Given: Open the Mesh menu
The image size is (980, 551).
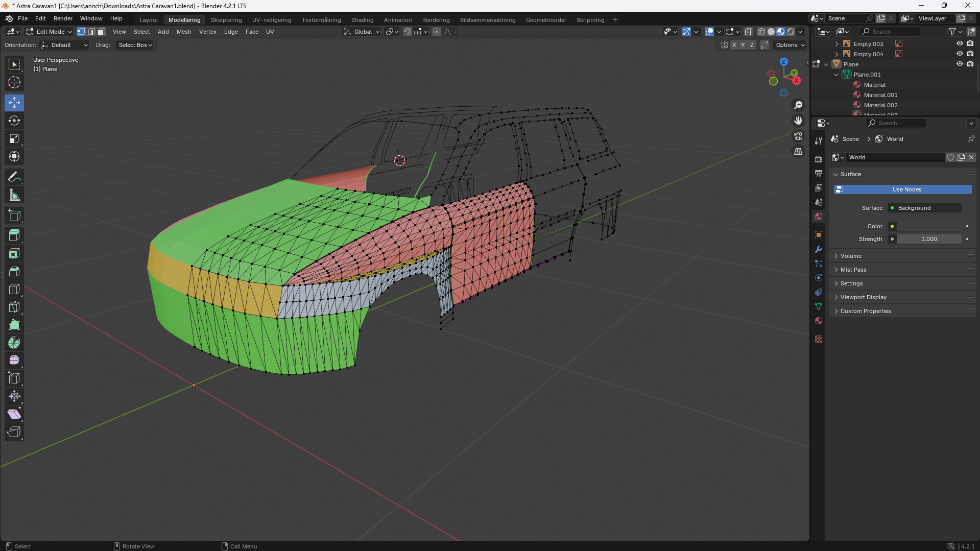Looking at the screenshot, I should 183,32.
